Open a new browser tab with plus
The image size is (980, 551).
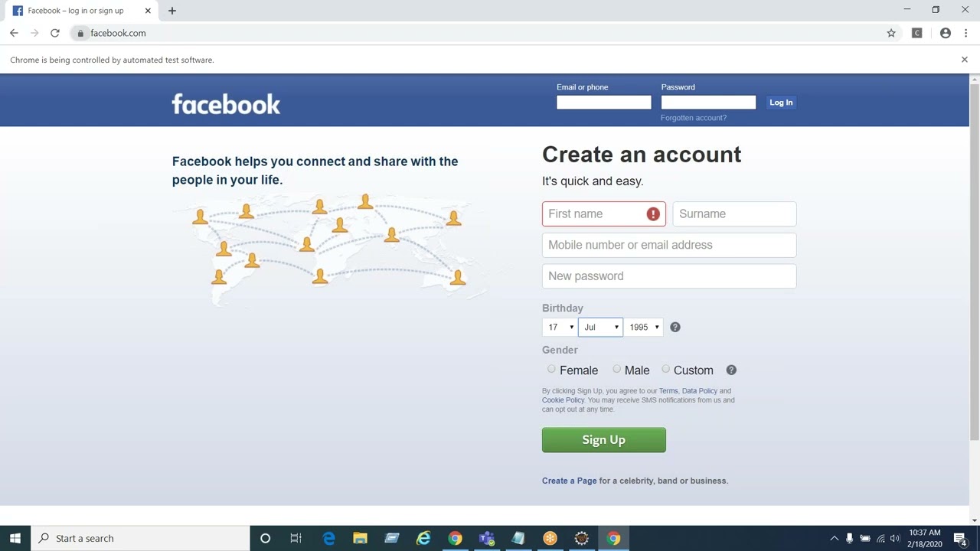click(172, 11)
